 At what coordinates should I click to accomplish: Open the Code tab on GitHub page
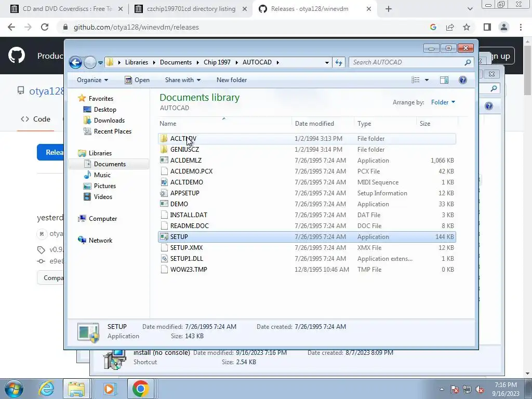[36, 119]
